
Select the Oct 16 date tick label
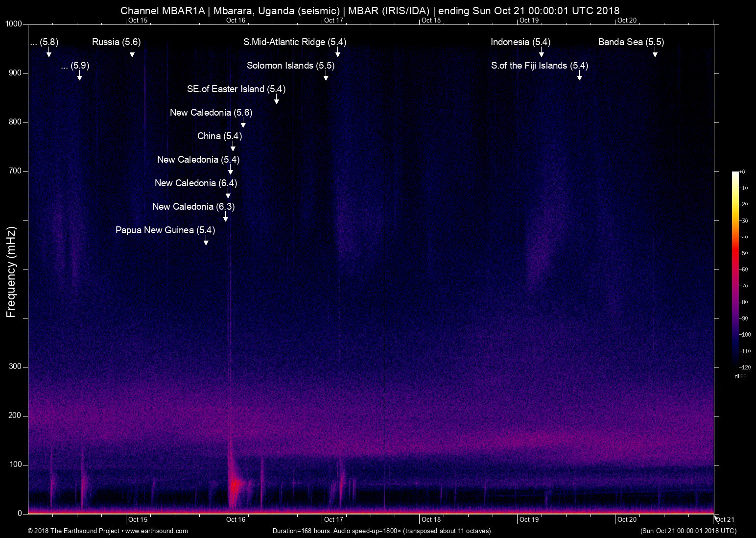(x=236, y=519)
